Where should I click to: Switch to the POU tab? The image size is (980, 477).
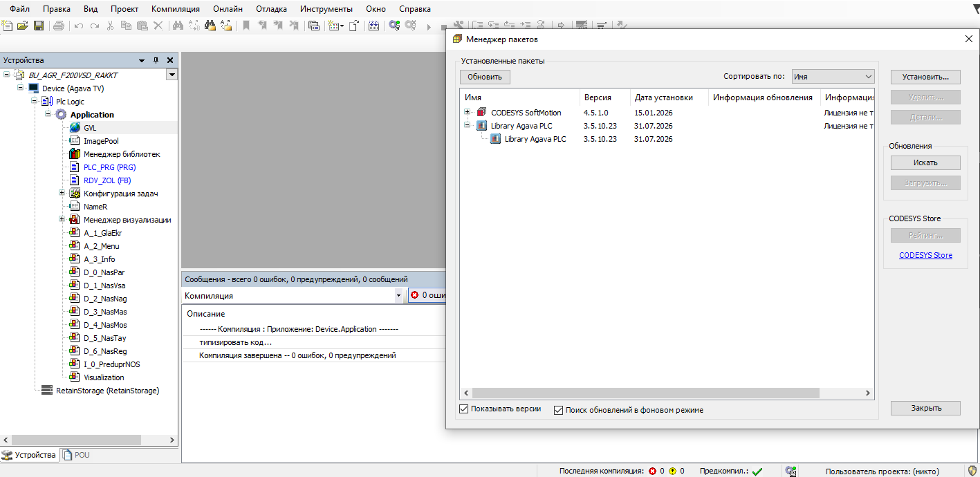[76, 455]
